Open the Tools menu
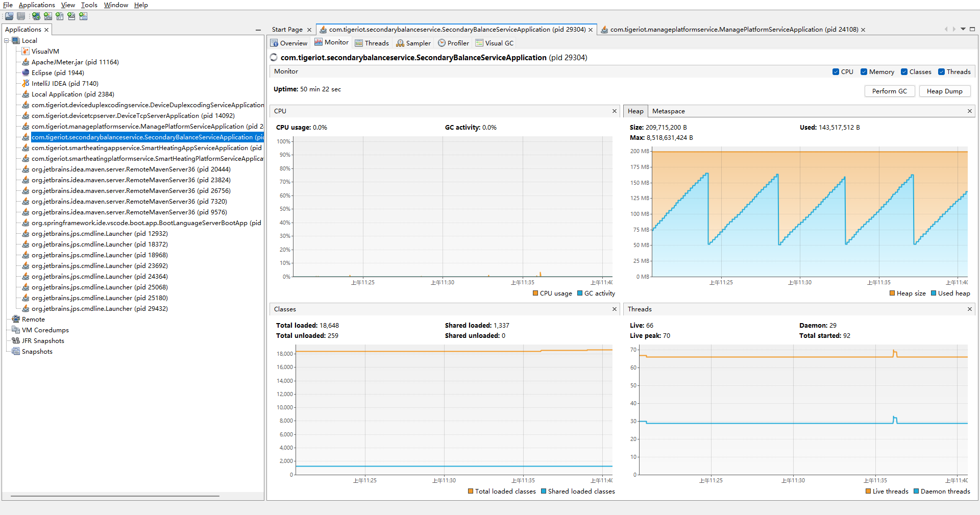This screenshot has height=515, width=980. (89, 5)
